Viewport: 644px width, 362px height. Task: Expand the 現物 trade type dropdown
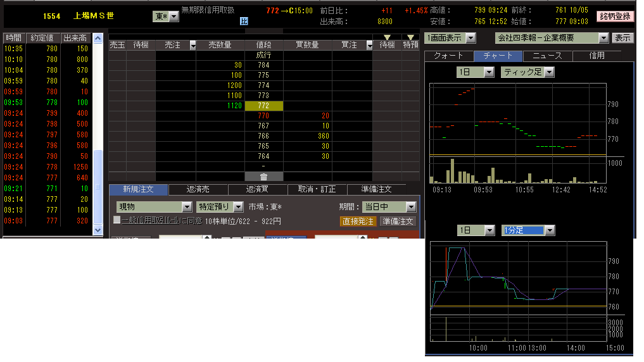tap(187, 207)
